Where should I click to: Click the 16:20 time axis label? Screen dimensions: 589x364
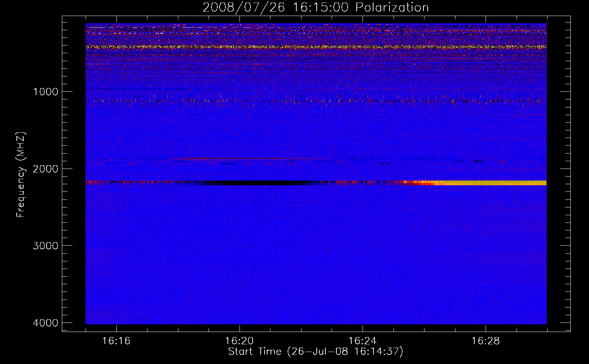239,341
